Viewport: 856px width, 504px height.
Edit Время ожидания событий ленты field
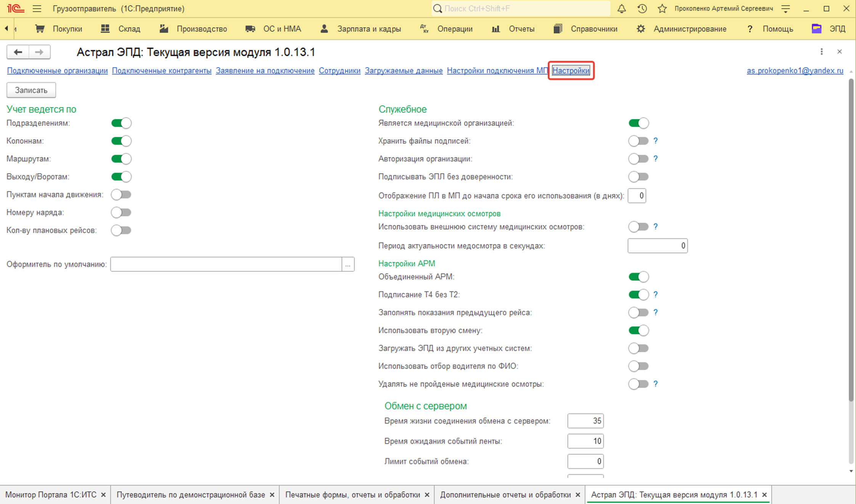pyautogui.click(x=586, y=441)
